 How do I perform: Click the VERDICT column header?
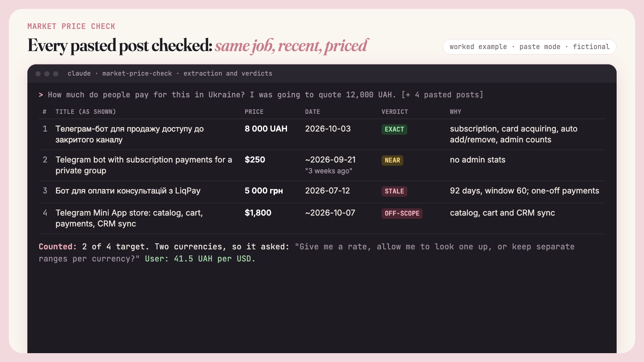click(394, 112)
